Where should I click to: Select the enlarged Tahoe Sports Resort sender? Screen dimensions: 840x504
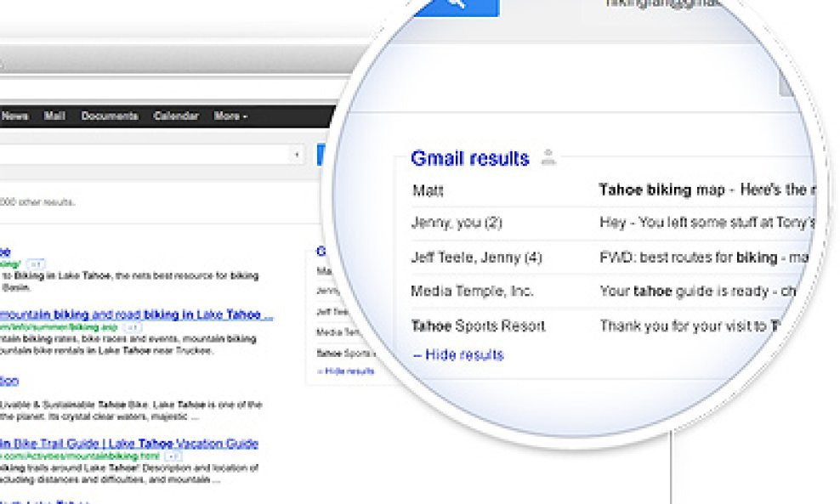479,326
